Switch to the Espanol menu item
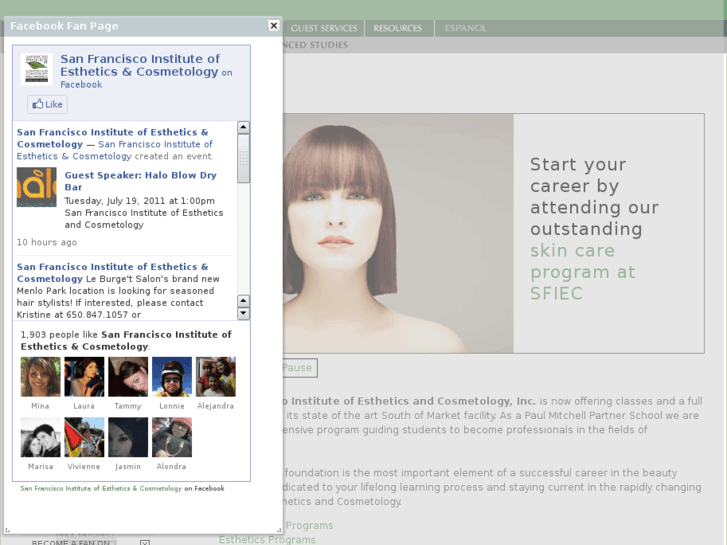The image size is (727, 545). pyautogui.click(x=466, y=28)
